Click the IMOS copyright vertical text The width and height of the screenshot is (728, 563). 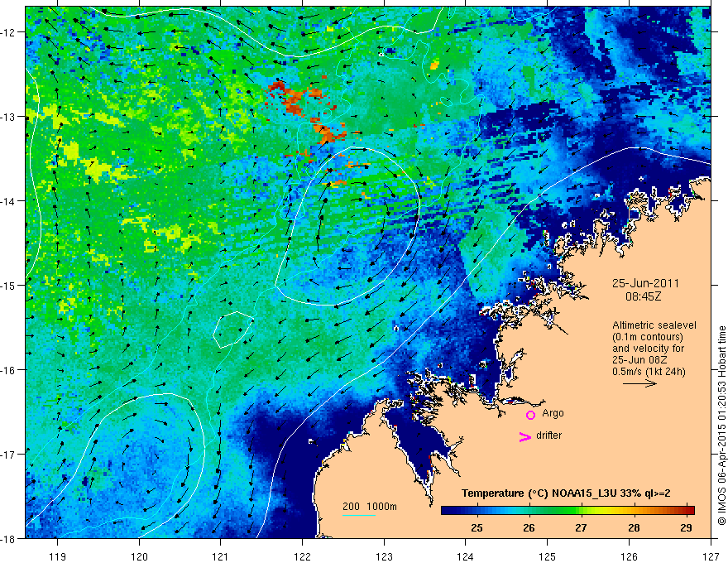[721, 425]
